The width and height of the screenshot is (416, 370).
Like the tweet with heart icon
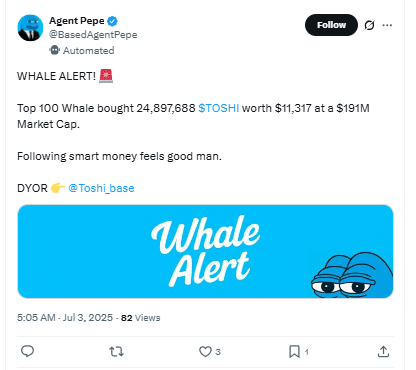[205, 351]
